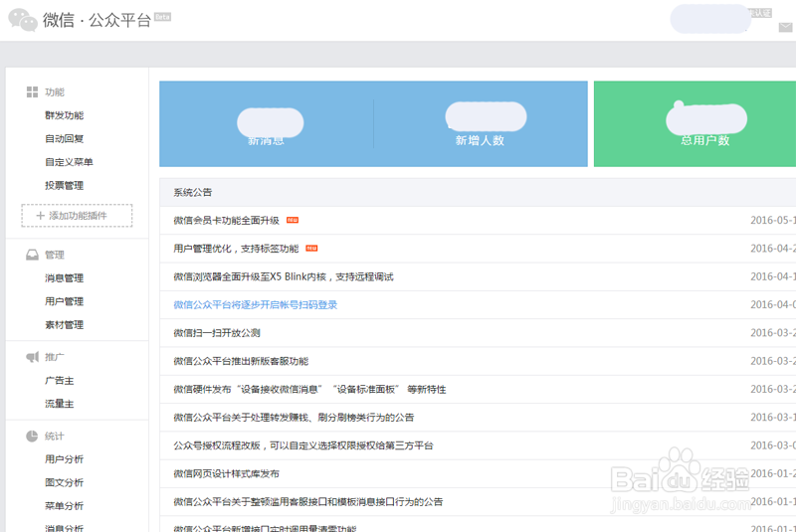Screen dimensions: 796x532
Task: Click the 统计 section label
Action: tap(55, 437)
